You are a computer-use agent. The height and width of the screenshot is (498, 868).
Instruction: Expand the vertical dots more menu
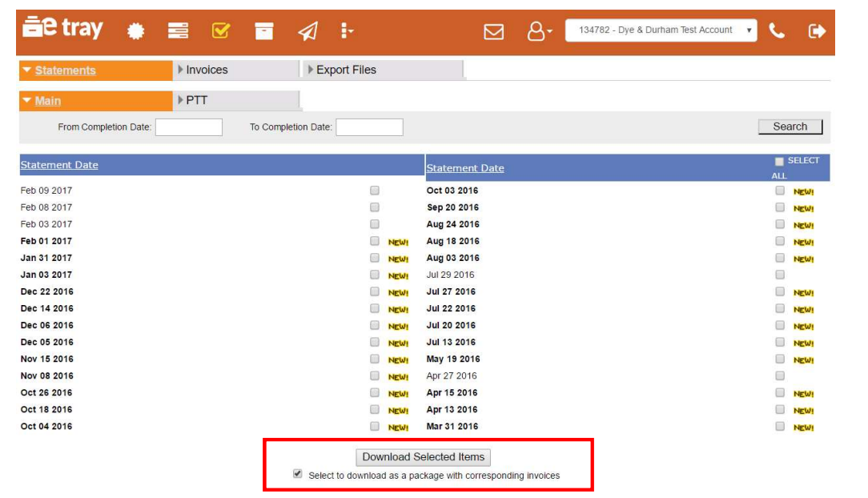[x=347, y=30]
